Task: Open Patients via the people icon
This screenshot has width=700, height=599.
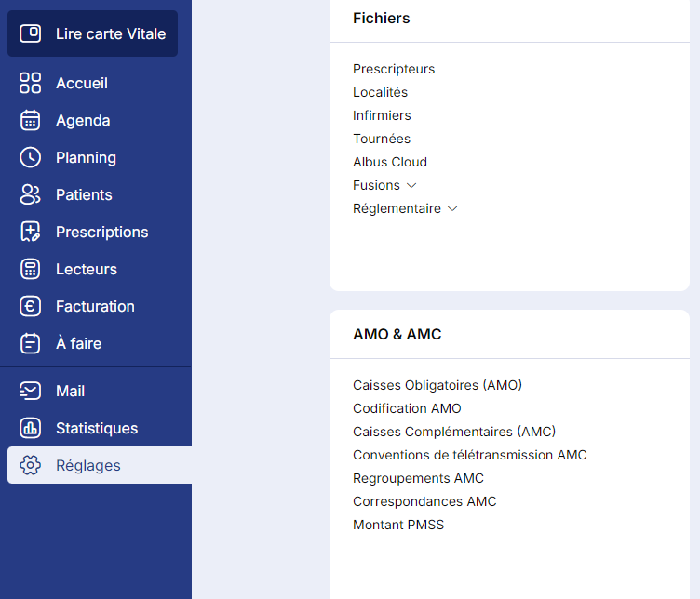Action: [x=31, y=194]
